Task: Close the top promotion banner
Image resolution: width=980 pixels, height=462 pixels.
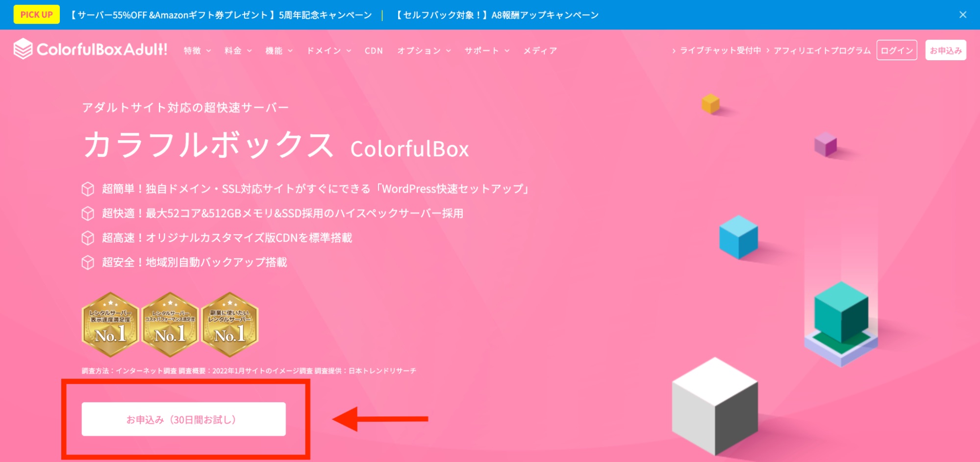Action: [x=963, y=15]
